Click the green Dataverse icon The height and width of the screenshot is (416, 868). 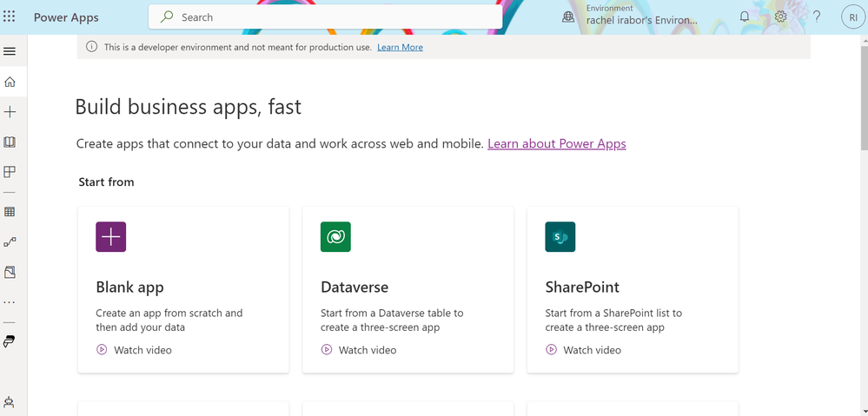coord(335,237)
